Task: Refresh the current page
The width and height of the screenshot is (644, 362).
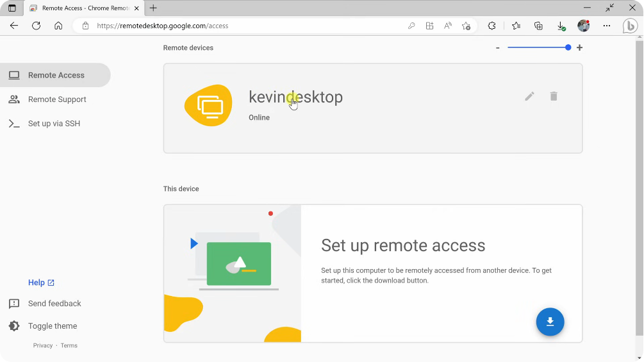Action: 36,26
